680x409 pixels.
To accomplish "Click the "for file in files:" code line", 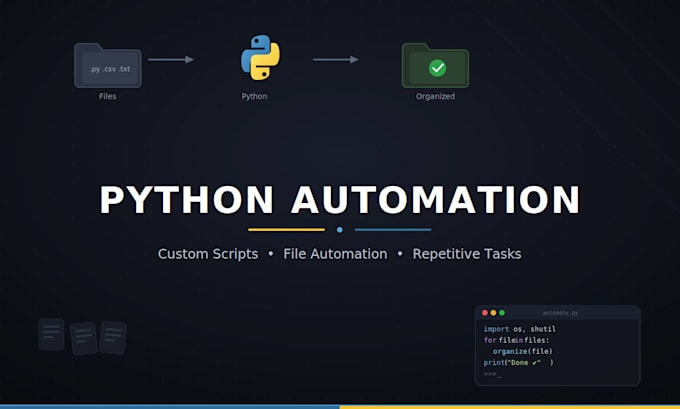I will (x=517, y=340).
